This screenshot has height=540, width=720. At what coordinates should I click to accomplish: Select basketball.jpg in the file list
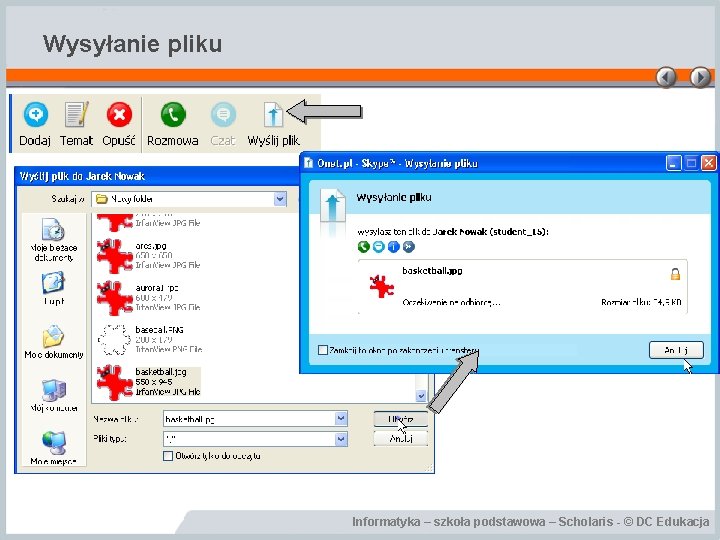click(148, 382)
